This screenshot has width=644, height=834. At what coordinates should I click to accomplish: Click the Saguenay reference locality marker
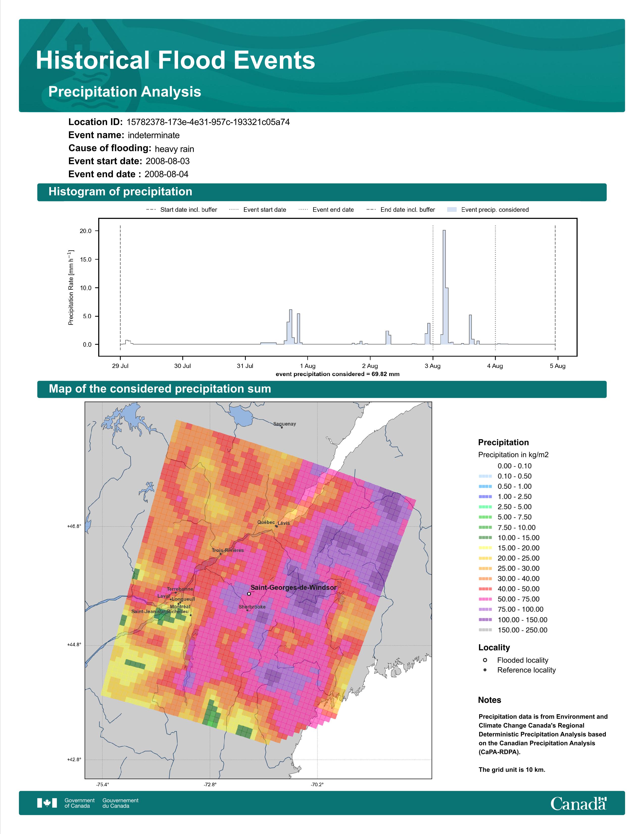pyautogui.click(x=282, y=427)
